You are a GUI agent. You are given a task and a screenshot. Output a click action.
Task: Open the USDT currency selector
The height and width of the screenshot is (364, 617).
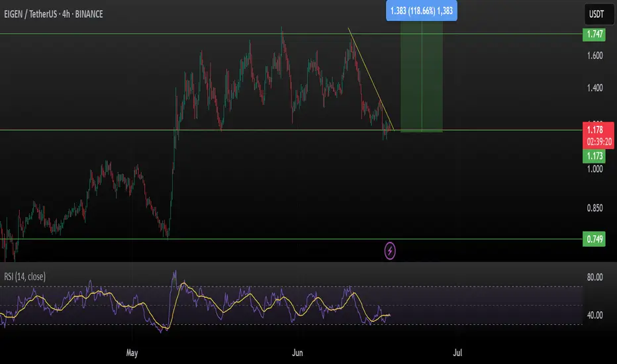[596, 14]
